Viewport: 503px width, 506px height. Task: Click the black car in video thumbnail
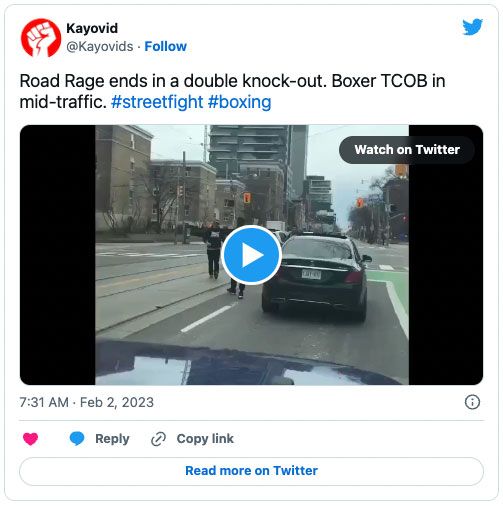tap(317, 277)
